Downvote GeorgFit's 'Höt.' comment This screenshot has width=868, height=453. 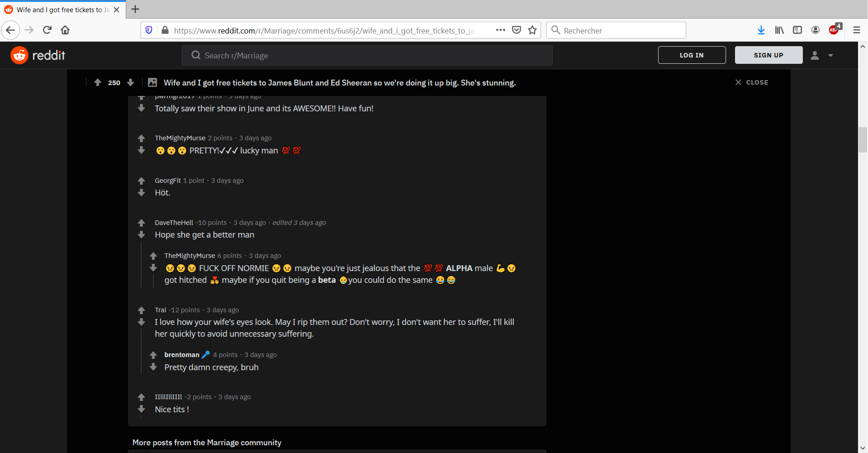click(142, 192)
